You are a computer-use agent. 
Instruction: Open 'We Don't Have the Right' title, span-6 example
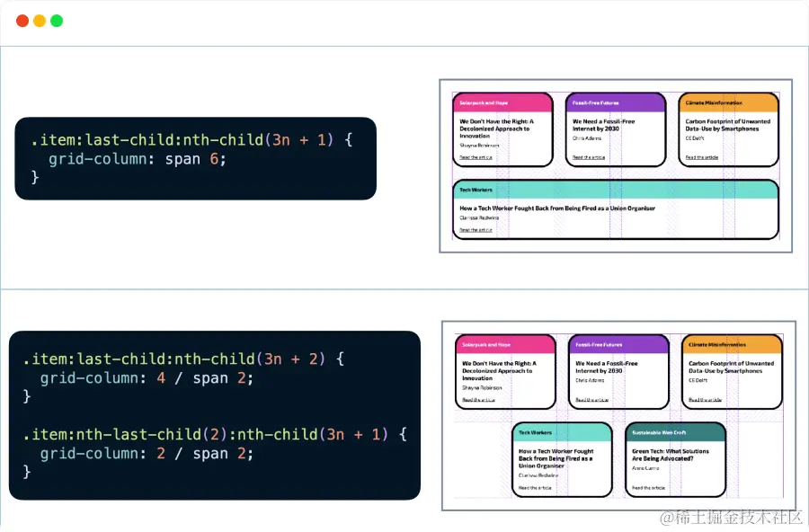[496, 129]
